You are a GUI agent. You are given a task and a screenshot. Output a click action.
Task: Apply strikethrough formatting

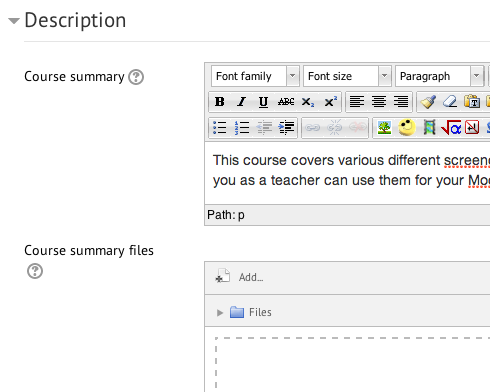point(286,102)
